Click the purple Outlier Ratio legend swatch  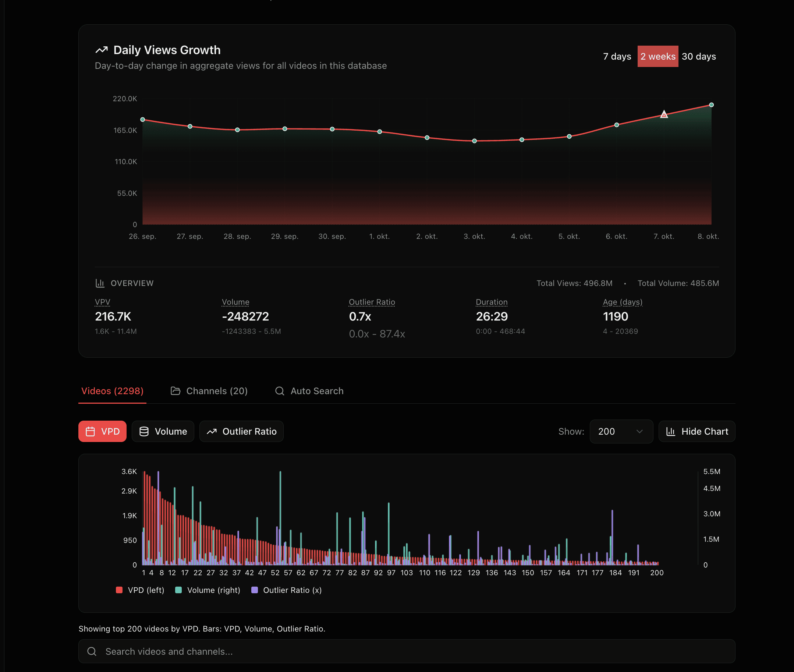tap(255, 590)
